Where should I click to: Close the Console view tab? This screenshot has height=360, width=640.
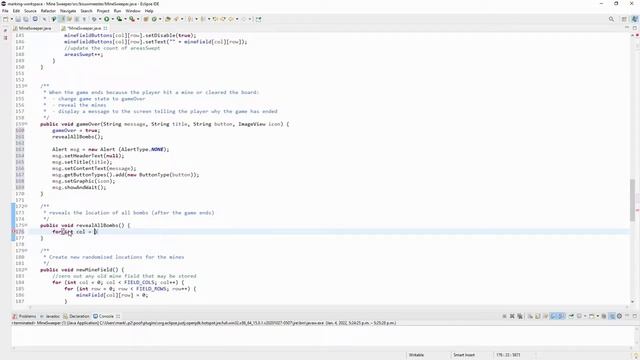tap(118, 316)
